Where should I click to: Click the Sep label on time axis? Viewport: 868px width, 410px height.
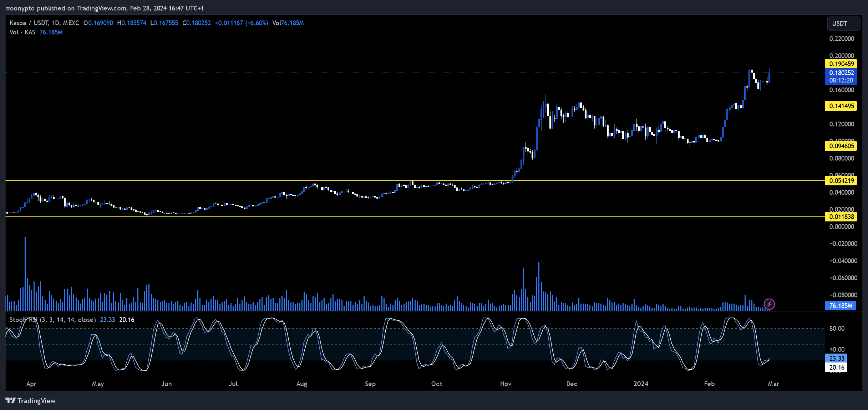370,384
